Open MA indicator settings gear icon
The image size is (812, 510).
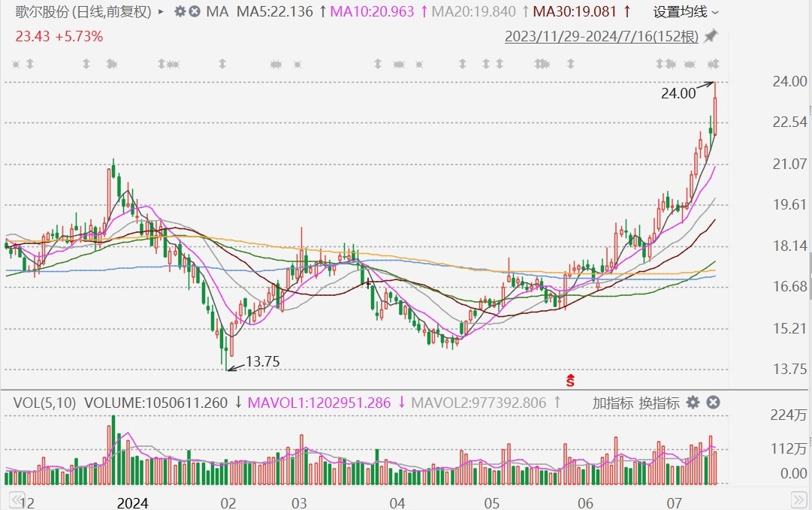tap(180, 11)
